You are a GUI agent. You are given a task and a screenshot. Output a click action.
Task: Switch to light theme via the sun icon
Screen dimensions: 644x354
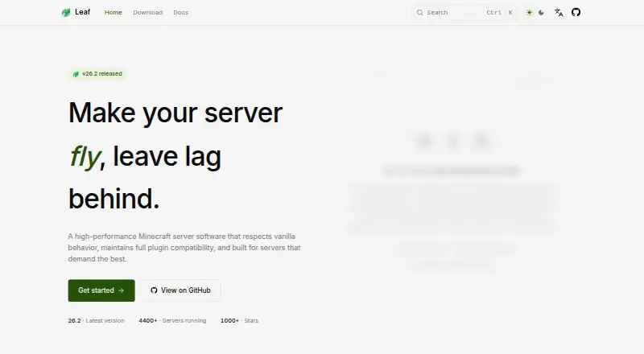pos(530,12)
